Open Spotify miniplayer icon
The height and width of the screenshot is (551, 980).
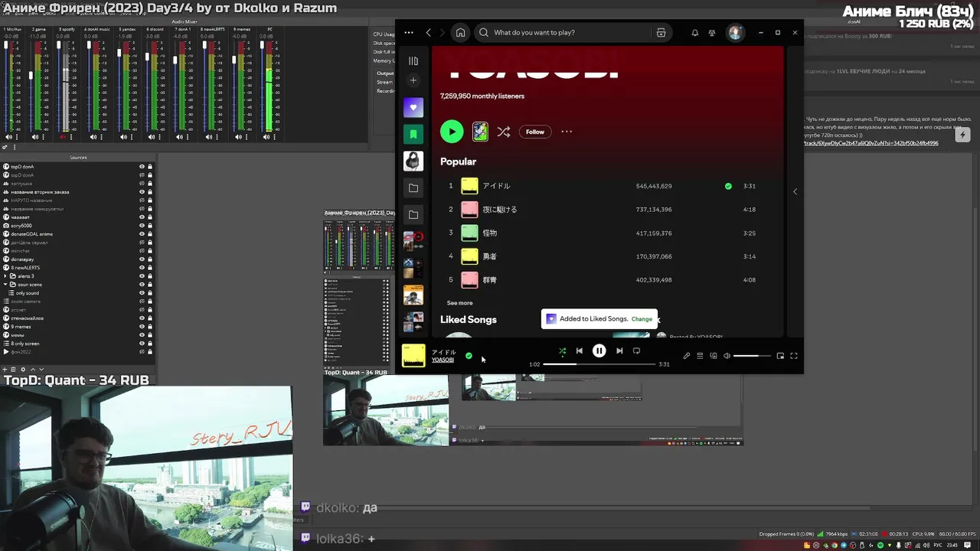(x=780, y=356)
